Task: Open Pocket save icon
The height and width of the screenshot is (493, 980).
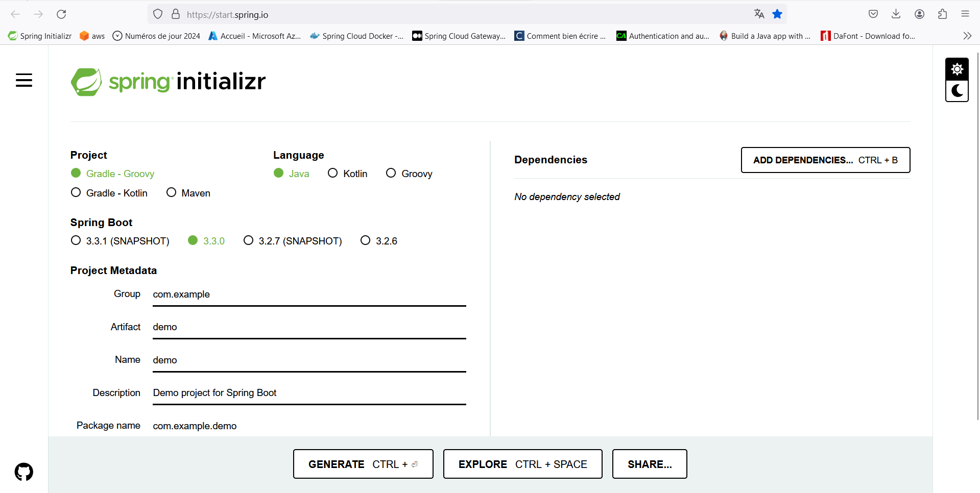Action: (873, 14)
